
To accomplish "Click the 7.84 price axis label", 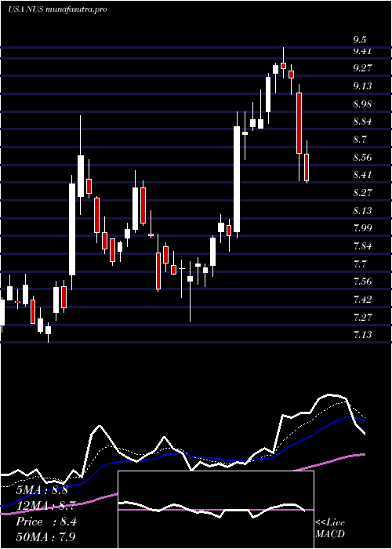I will tap(362, 245).
